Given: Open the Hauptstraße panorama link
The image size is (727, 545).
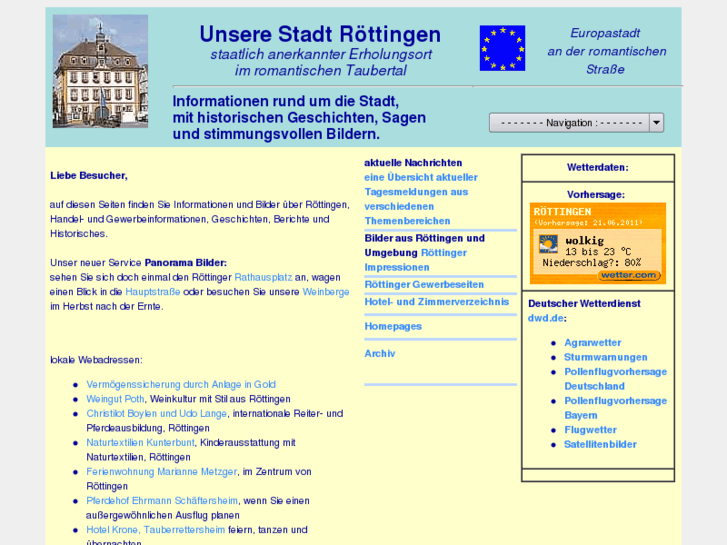Looking at the screenshot, I should pos(153,292).
